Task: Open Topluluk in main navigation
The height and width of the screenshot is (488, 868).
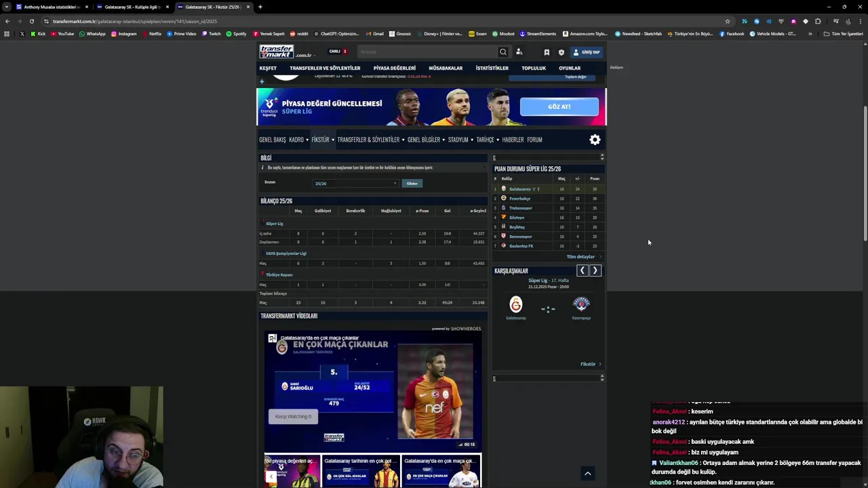Action: [534, 68]
